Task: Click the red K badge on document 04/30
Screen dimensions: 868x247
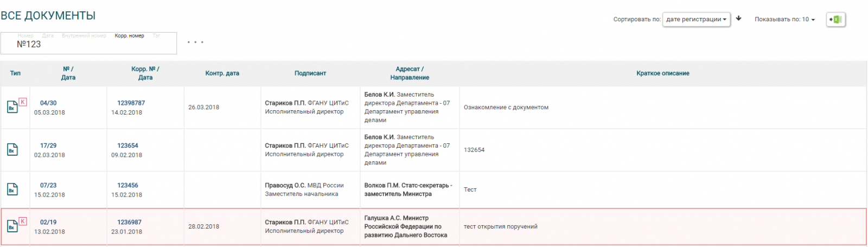Action: coord(22,102)
